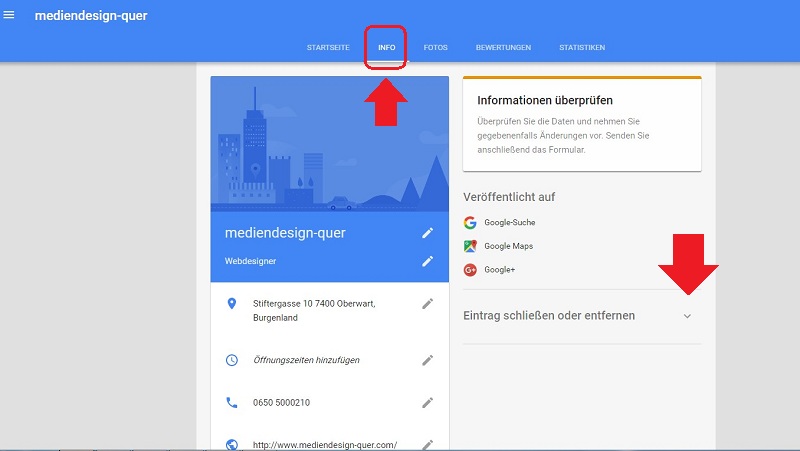Edit the Webdesigner category

pos(428,261)
